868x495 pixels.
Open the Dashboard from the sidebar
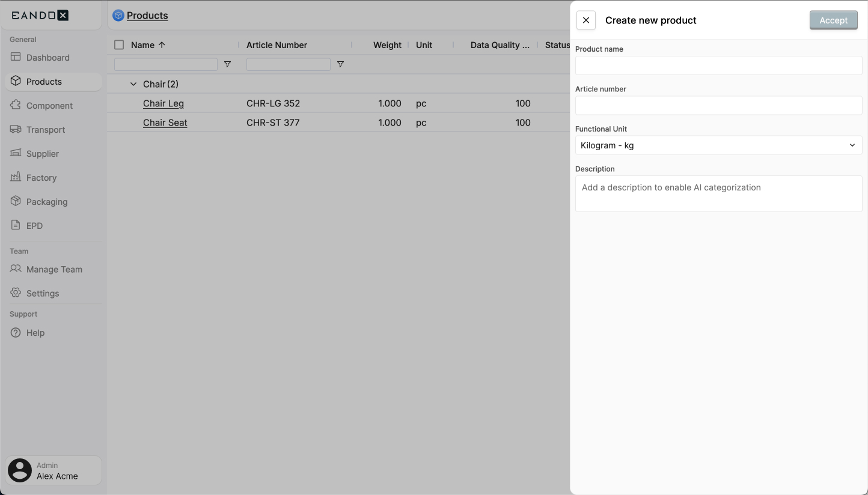47,57
